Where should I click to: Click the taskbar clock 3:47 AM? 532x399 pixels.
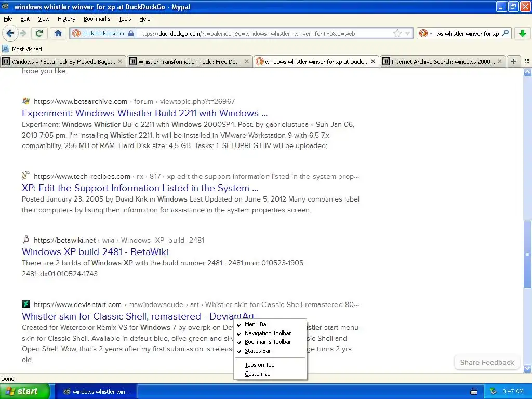(513, 391)
